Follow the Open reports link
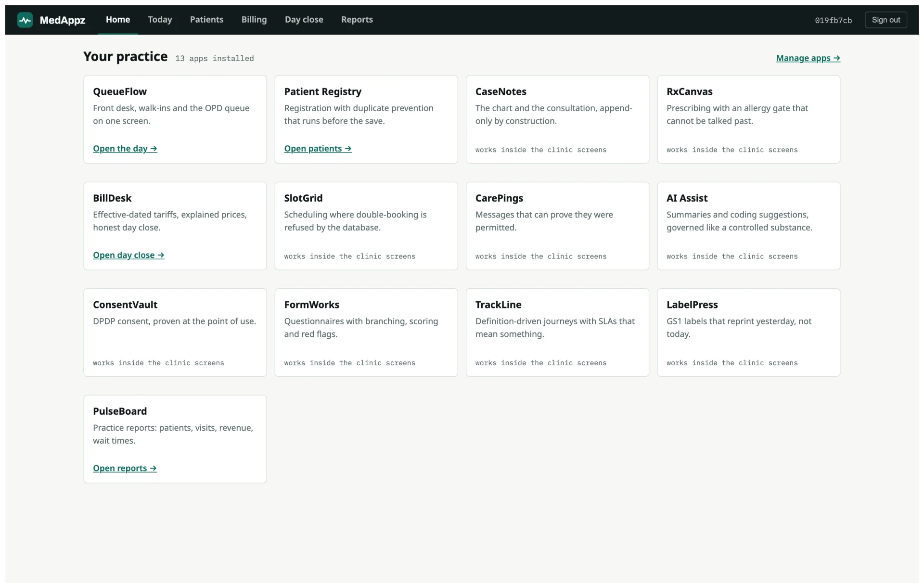Viewport: 924px width, 588px height. click(125, 468)
